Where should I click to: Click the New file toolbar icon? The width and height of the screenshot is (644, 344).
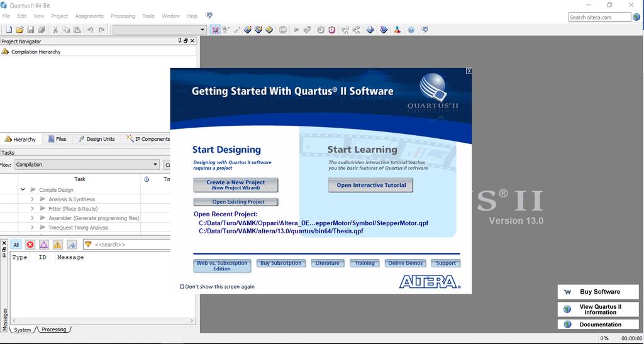9,30
